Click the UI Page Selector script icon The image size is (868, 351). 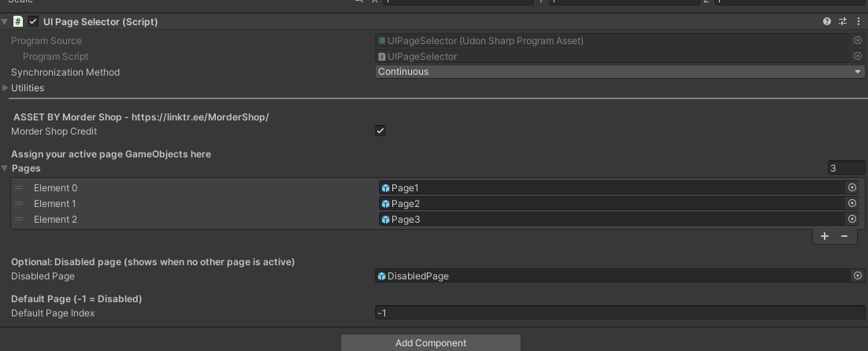18,22
